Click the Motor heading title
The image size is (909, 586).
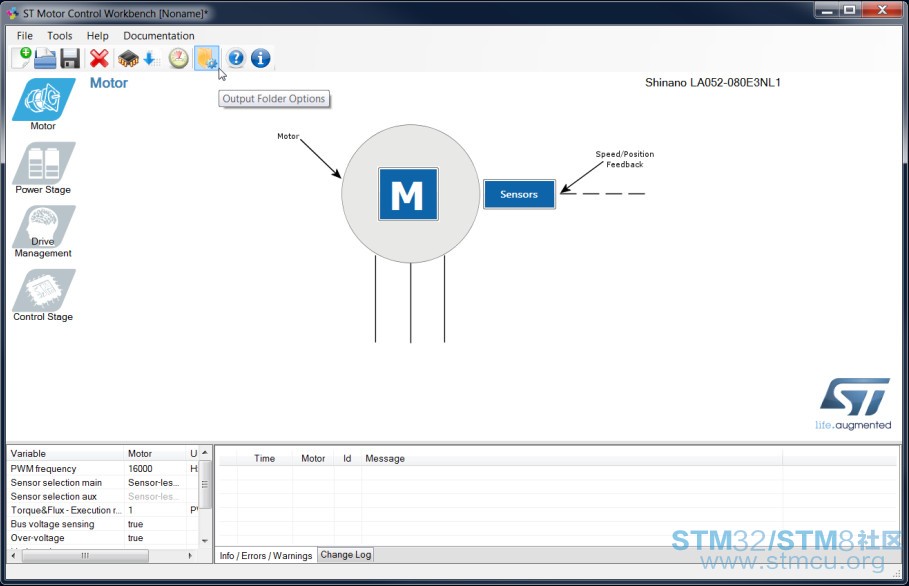point(109,83)
